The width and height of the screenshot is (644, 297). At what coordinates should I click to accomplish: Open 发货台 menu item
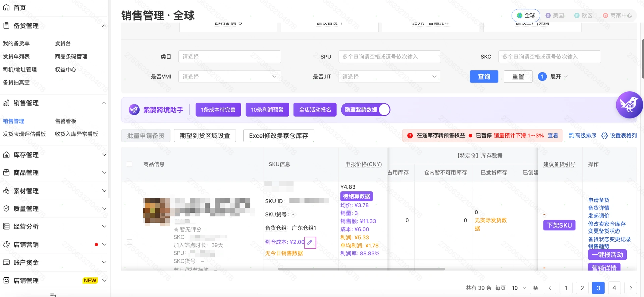[x=63, y=43]
